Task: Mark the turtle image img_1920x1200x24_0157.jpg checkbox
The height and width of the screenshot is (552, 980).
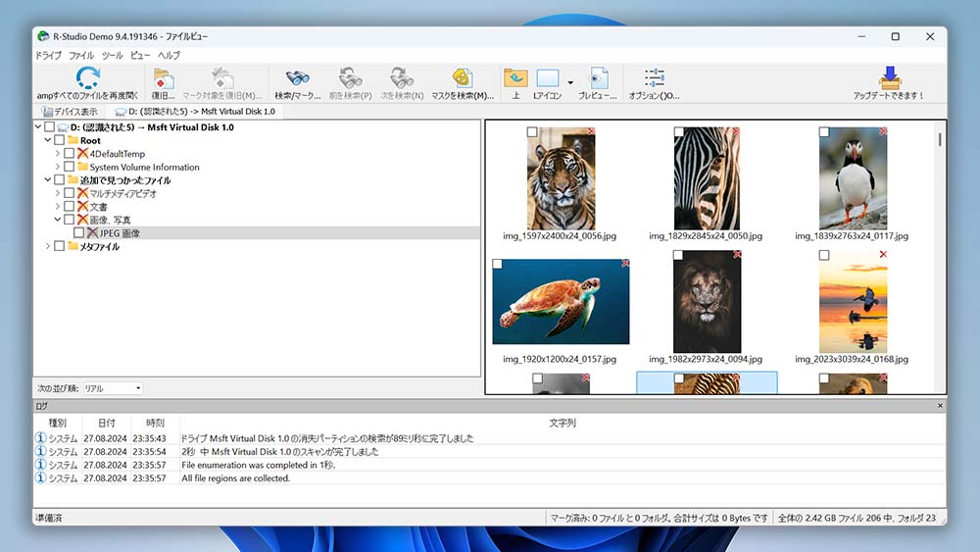Action: pyautogui.click(x=498, y=265)
